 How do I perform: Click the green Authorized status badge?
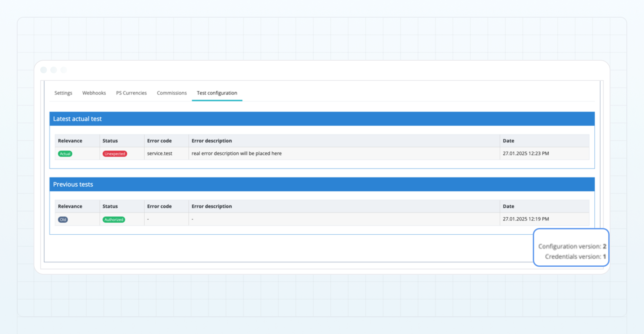pos(114,219)
